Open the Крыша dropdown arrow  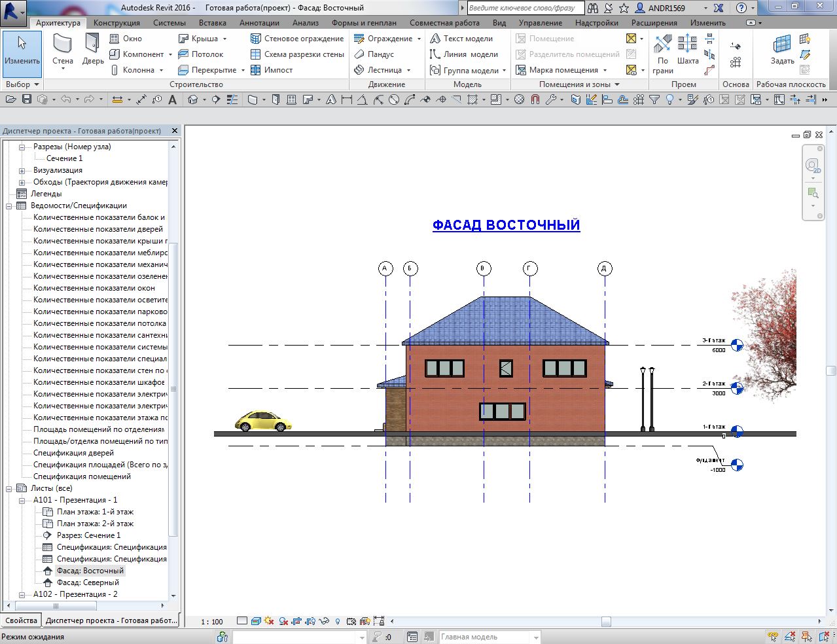tap(224, 39)
